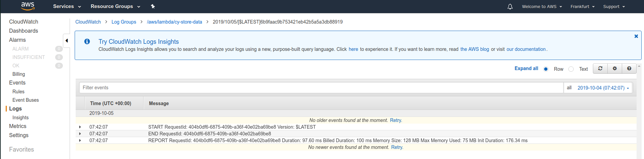644x159 pixels.
Task: Open the Log Groups breadcrumb link
Action: pos(124,22)
